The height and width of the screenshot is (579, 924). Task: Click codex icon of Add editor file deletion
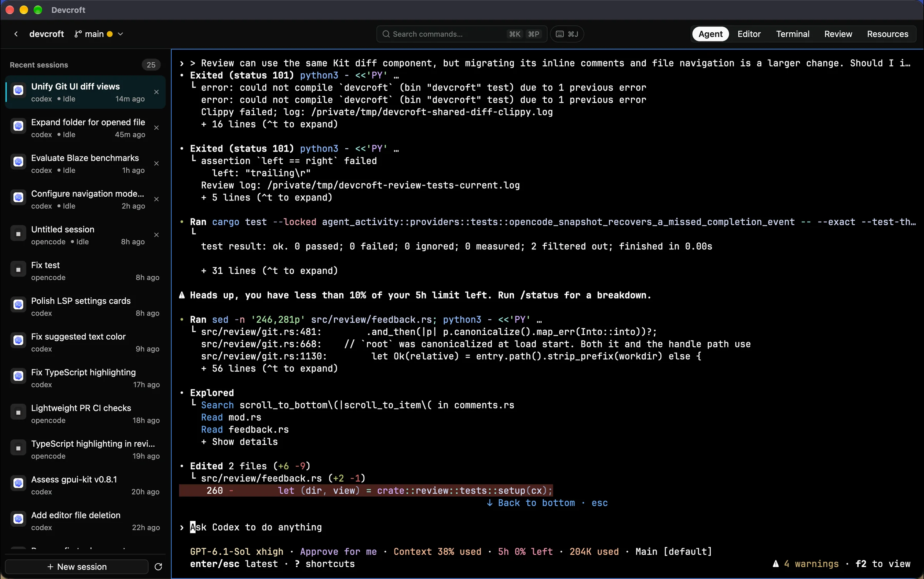(x=18, y=519)
